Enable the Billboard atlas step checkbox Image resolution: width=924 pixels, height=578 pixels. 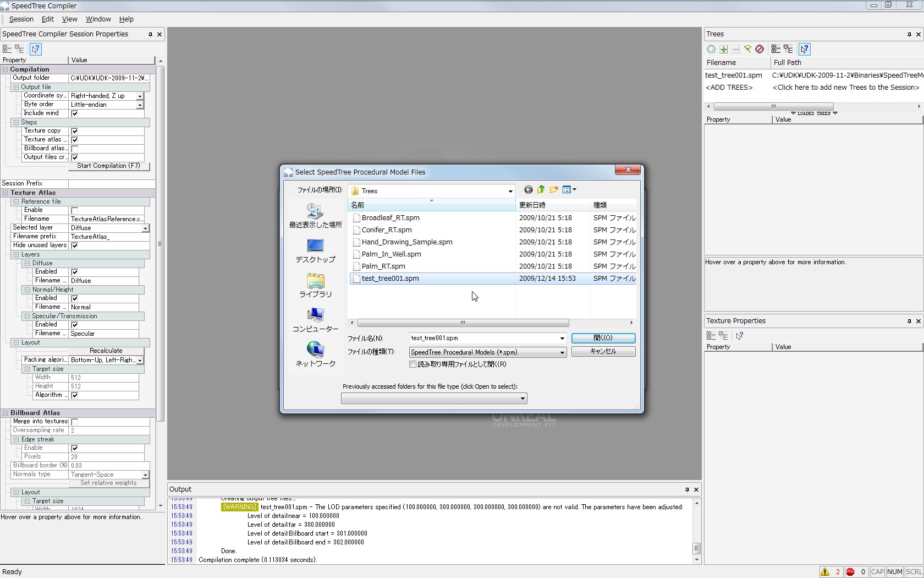[x=75, y=149]
